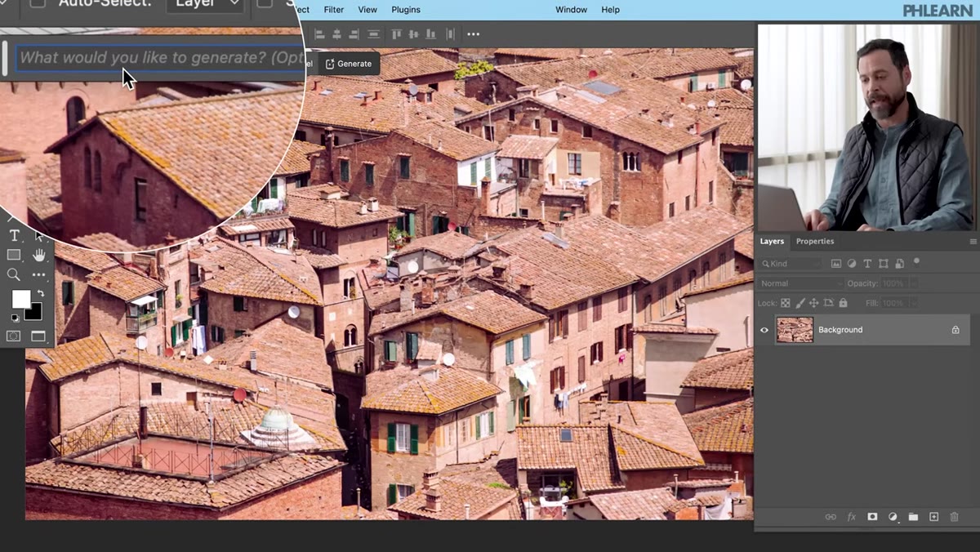
Task: Toggle pixel layer filter icon
Action: click(836, 264)
